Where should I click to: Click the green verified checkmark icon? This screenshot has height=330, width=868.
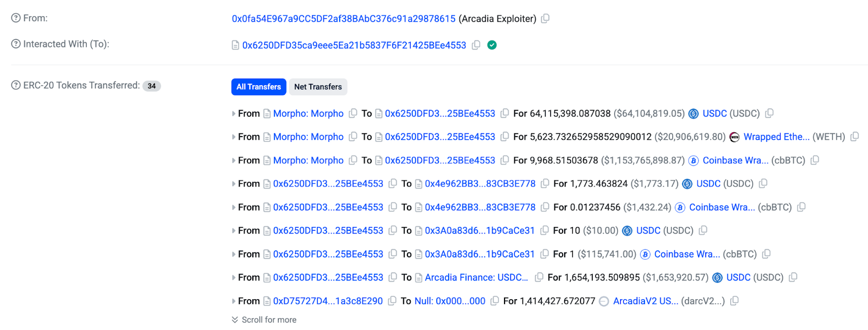point(492,45)
